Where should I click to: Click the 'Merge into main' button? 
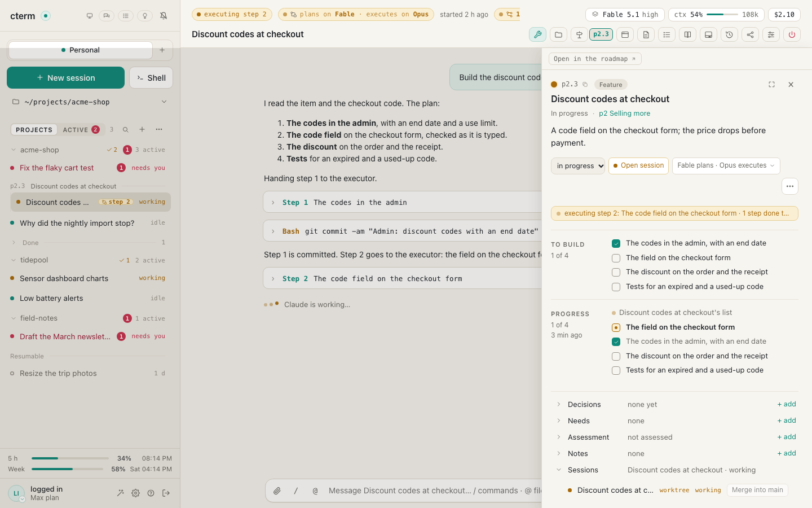point(757,490)
